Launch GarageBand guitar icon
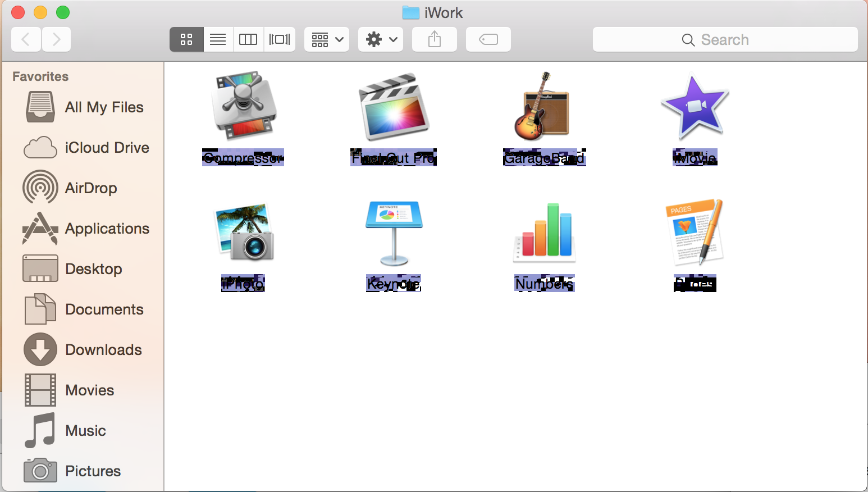868x492 pixels. 542,106
